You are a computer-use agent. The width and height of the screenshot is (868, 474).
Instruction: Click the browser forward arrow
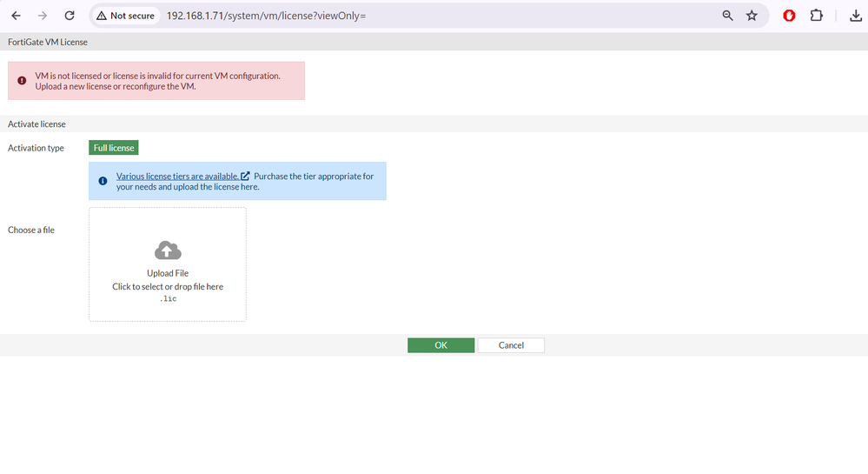(43, 16)
